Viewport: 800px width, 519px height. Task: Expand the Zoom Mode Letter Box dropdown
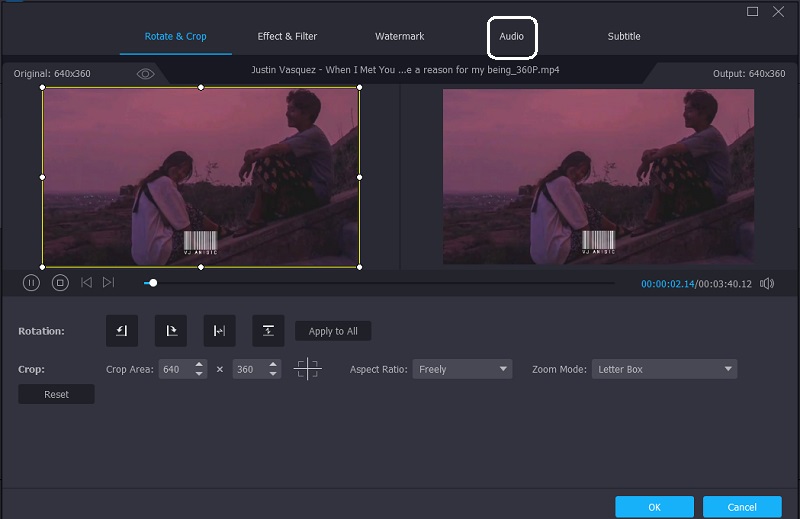pos(664,369)
